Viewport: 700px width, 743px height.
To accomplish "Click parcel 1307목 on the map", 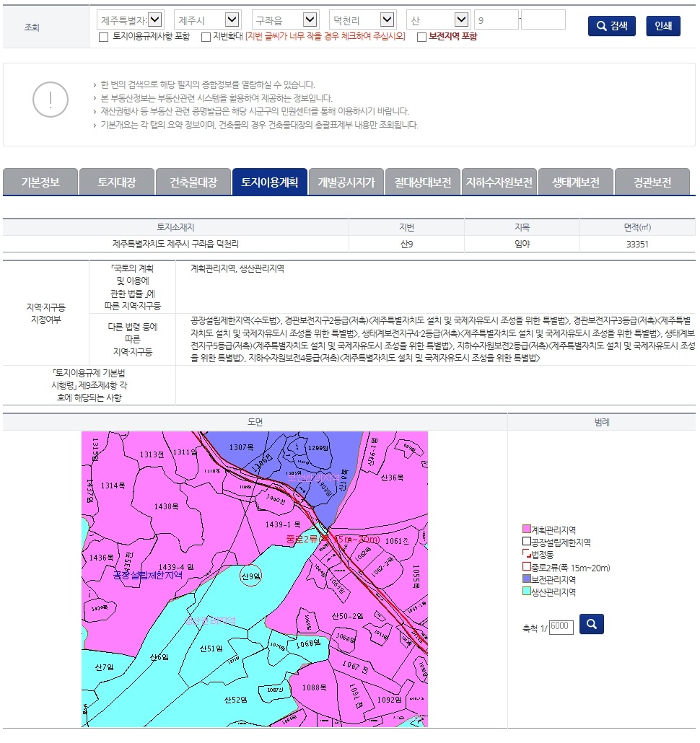I will click(x=241, y=447).
